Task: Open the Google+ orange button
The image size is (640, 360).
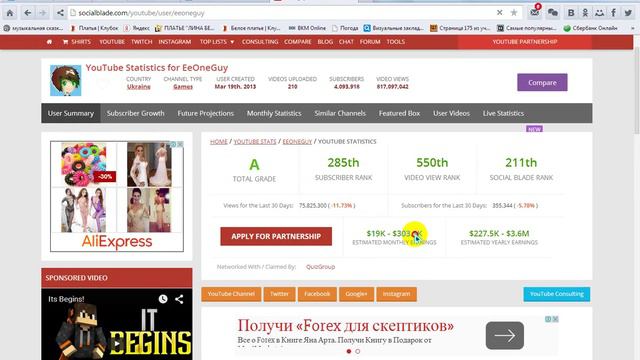Action: click(x=356, y=294)
